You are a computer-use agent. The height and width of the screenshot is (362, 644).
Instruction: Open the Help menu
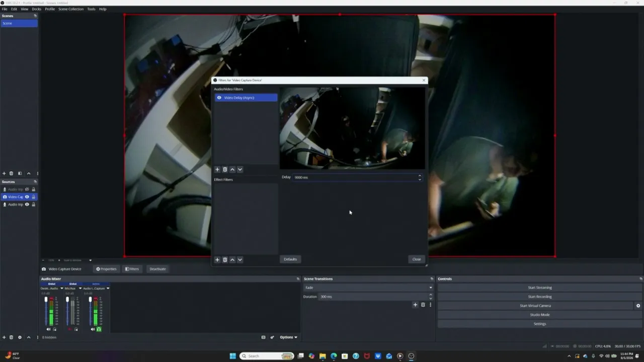(103, 9)
